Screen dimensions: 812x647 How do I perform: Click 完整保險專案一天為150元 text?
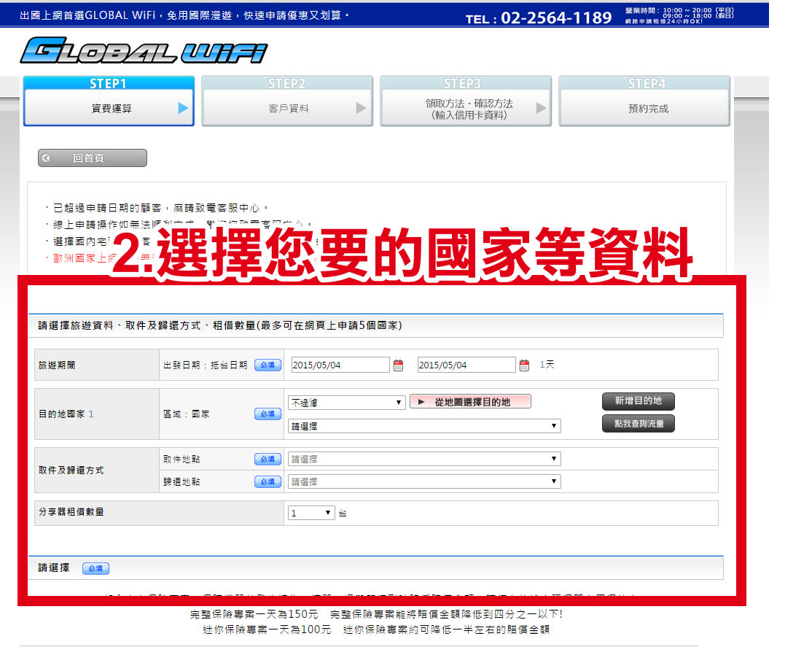254,614
